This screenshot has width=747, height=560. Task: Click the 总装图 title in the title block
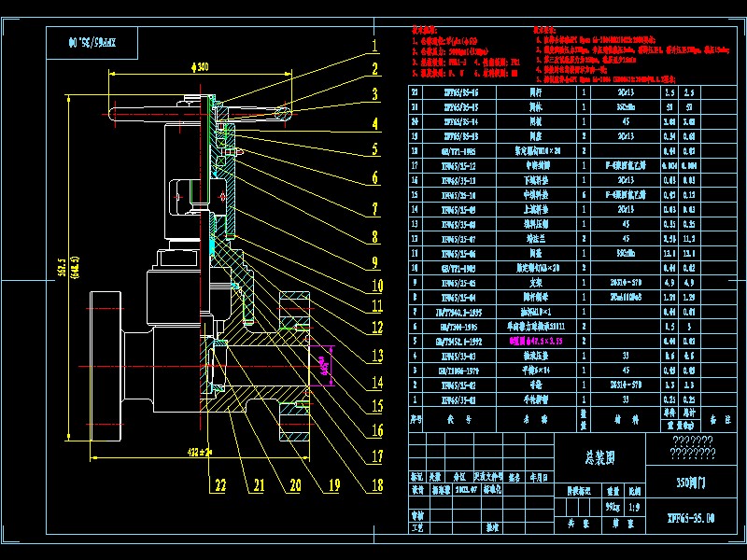click(601, 455)
